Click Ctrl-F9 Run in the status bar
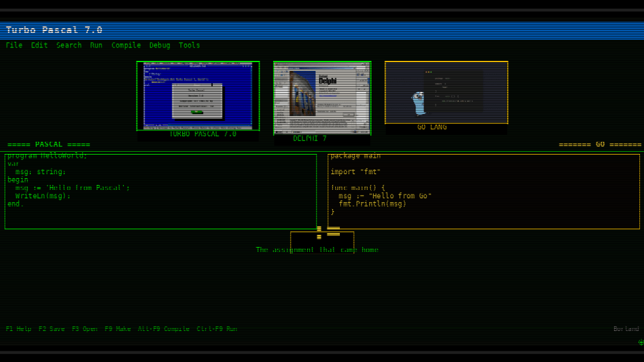This screenshot has height=362, width=644. pos(217,329)
